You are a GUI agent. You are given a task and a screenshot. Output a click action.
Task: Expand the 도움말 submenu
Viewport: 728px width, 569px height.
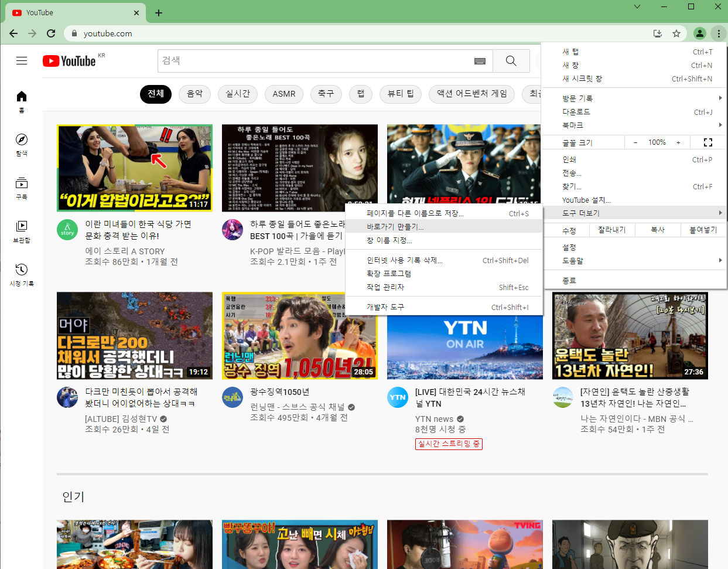pyautogui.click(x=635, y=261)
